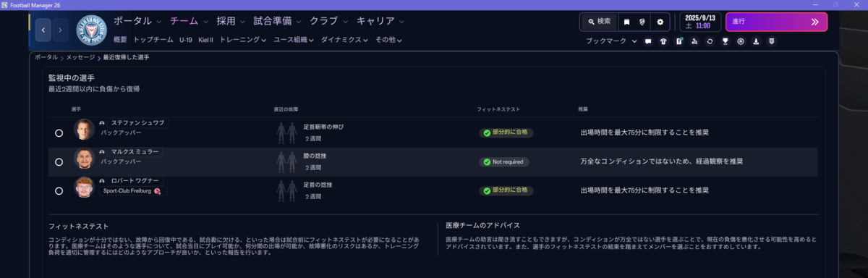Click the body injury diagram for ロバート ワグナー
Viewport: 868px width, 278px height.
coord(287,190)
